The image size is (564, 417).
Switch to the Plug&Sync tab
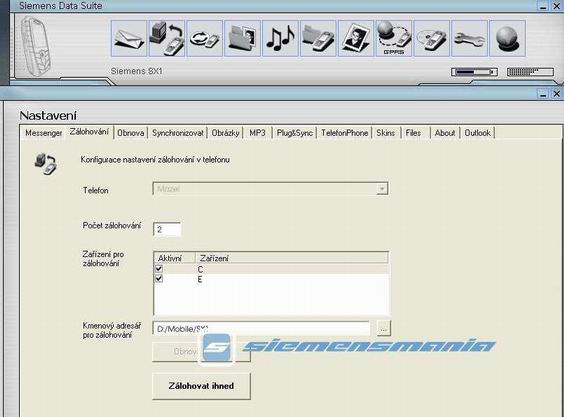[x=294, y=133]
